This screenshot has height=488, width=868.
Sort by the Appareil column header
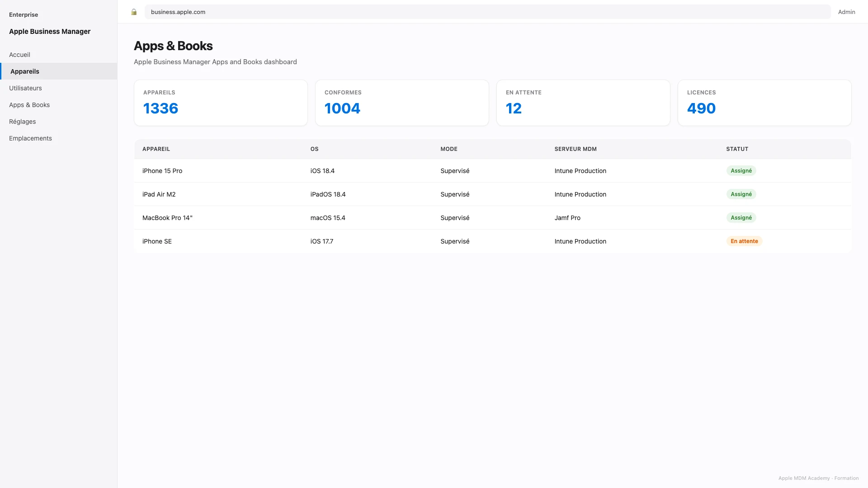[156, 149]
